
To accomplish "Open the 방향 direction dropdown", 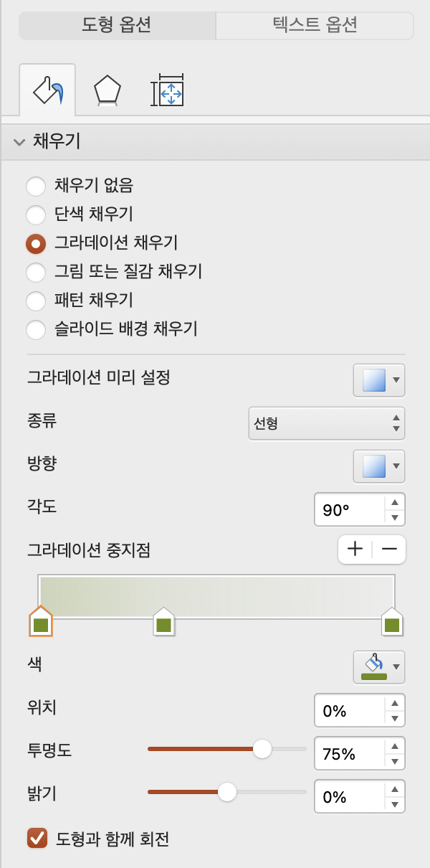I will point(379,466).
